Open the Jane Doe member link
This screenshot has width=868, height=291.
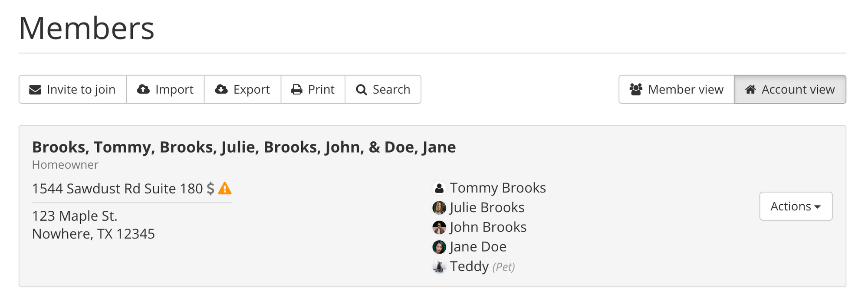click(478, 247)
